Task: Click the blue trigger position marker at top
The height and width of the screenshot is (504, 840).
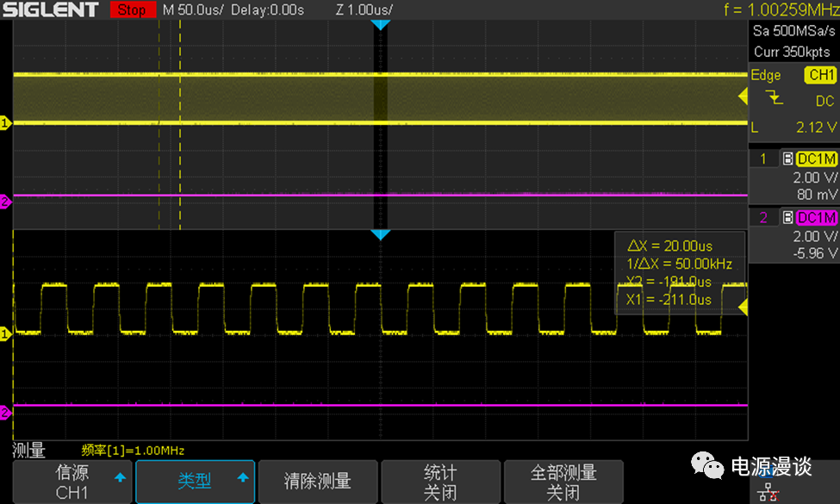Action: (x=380, y=26)
